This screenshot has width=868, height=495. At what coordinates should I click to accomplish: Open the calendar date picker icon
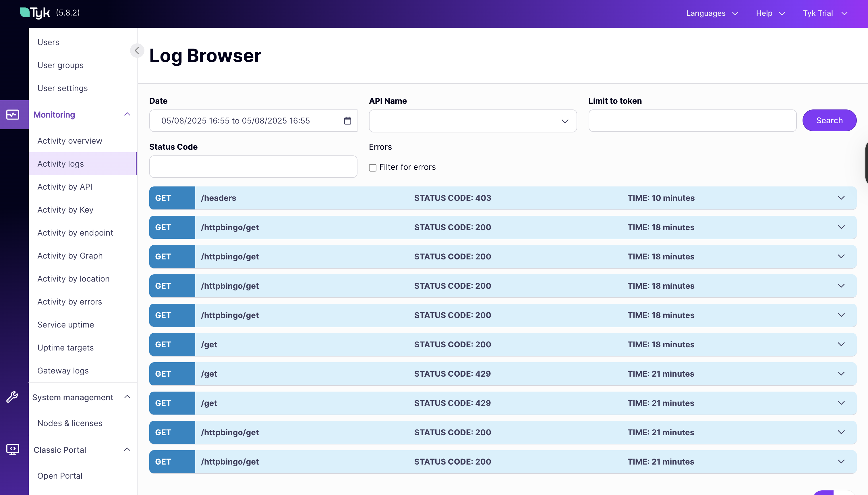pos(347,121)
